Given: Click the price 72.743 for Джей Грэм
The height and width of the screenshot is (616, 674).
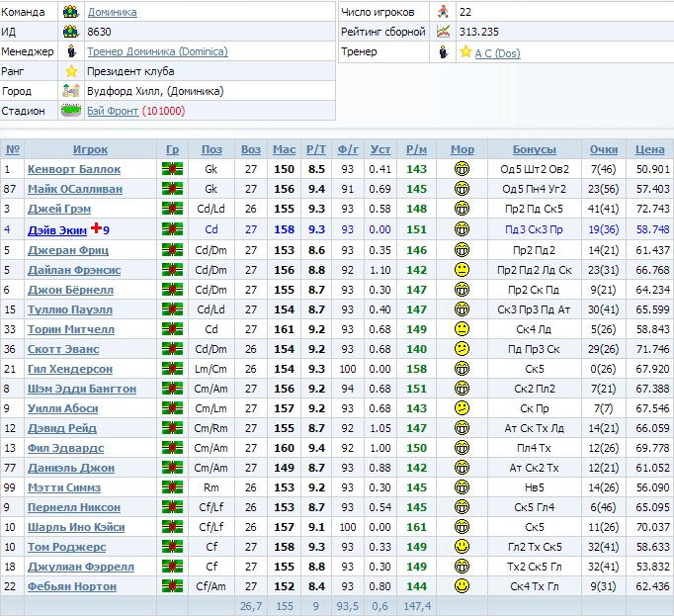Looking at the screenshot, I should (x=652, y=209).
